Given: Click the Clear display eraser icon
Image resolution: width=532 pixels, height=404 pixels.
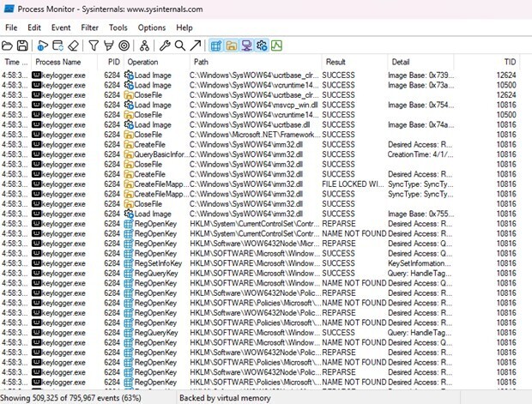Looking at the screenshot, I should [73, 45].
